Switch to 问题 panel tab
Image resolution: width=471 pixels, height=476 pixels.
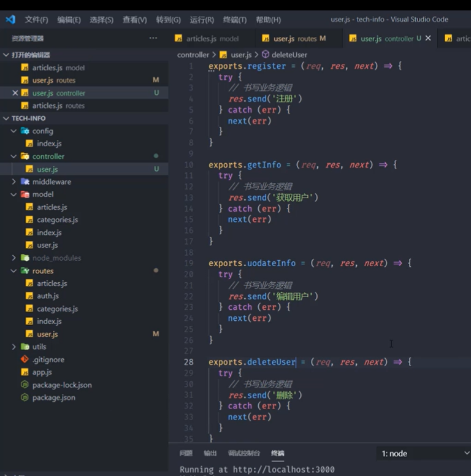tap(186, 453)
